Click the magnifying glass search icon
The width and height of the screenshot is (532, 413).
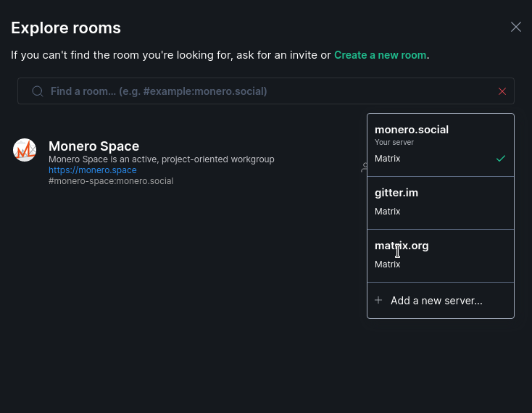point(38,91)
